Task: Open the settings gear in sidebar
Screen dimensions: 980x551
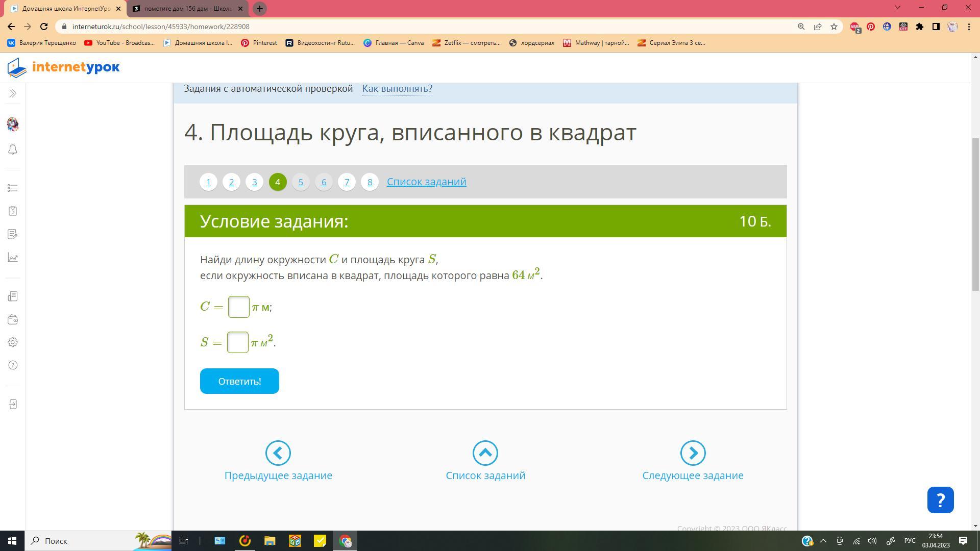Action: click(13, 342)
